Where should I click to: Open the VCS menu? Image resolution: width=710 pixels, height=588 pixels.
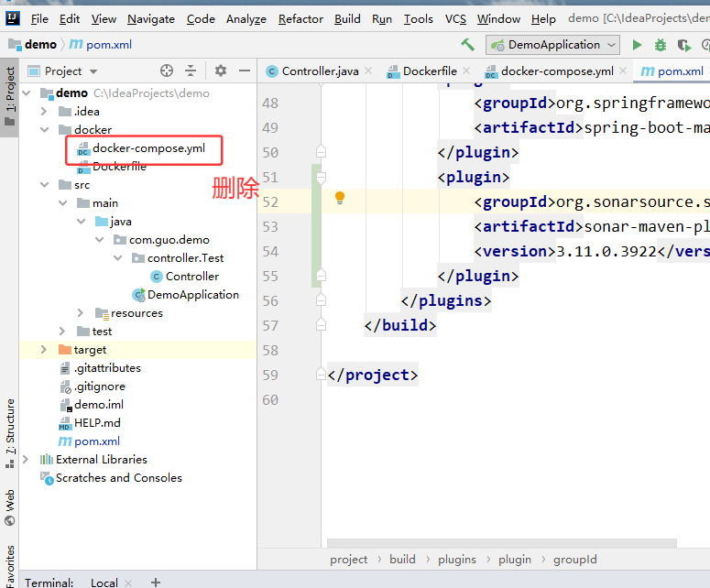point(455,19)
